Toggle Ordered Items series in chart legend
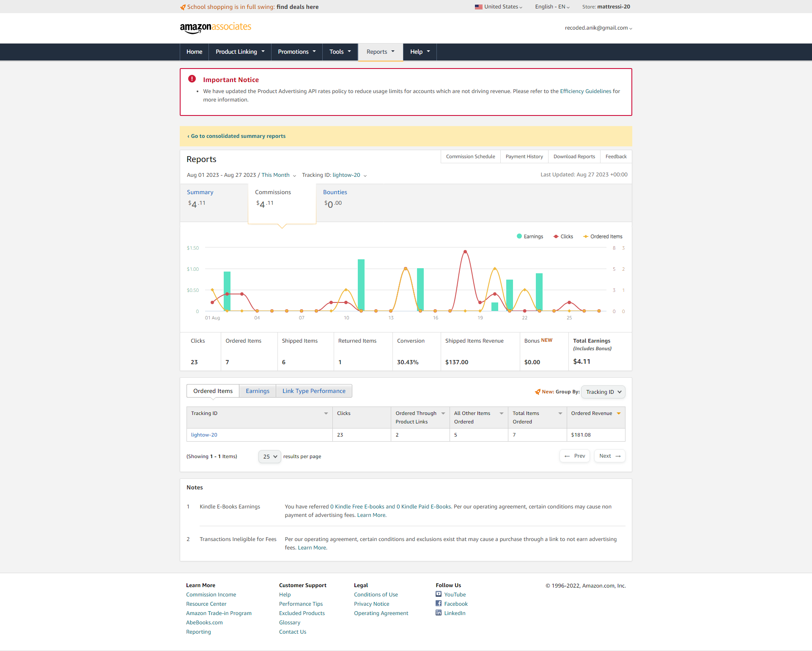Screen dimensions: 812x651 point(603,236)
